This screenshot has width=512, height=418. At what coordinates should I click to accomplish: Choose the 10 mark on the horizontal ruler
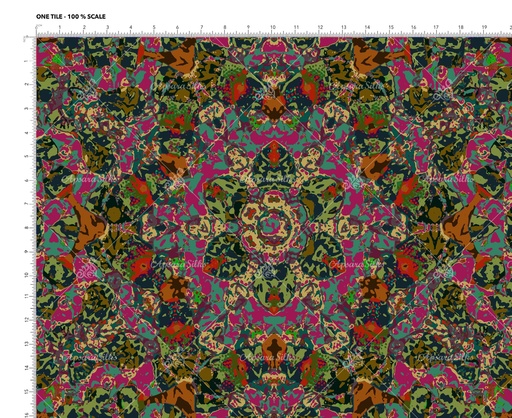(273, 27)
